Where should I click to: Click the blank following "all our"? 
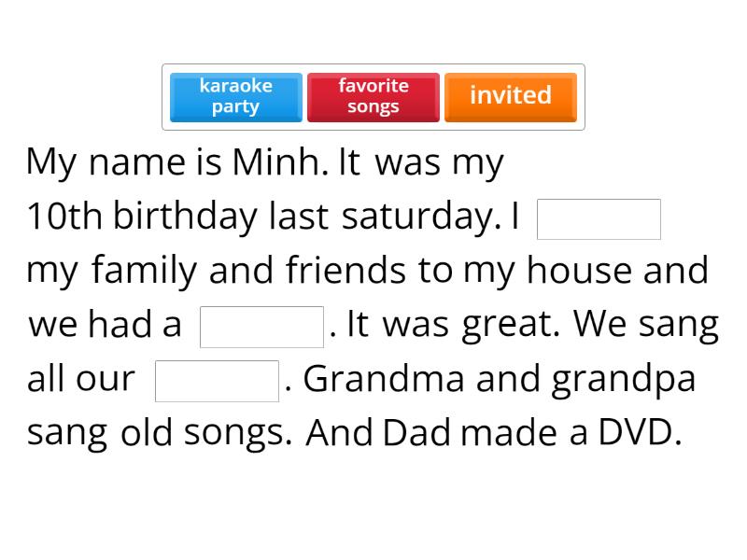(x=217, y=381)
